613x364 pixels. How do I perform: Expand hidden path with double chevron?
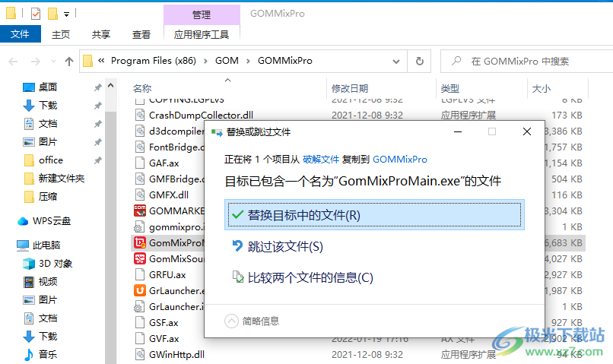pos(101,61)
